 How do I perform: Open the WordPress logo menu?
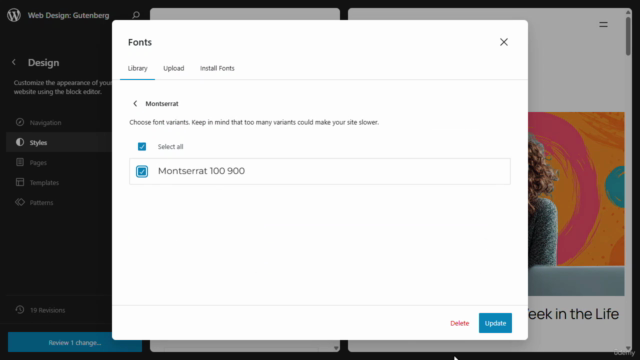coord(14,15)
